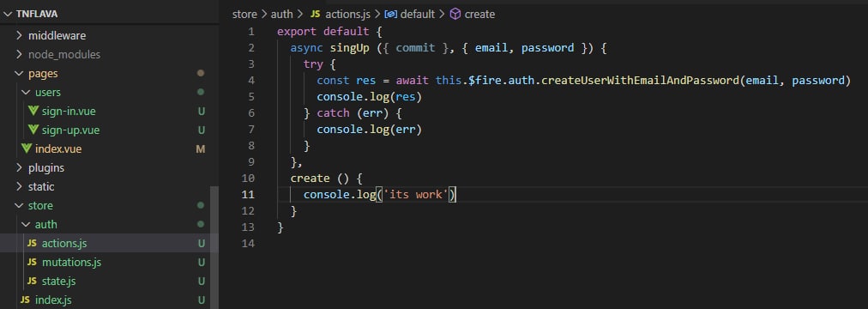The width and height of the screenshot is (868, 309).
Task: Open actions.js in the explorer
Action: 64,243
